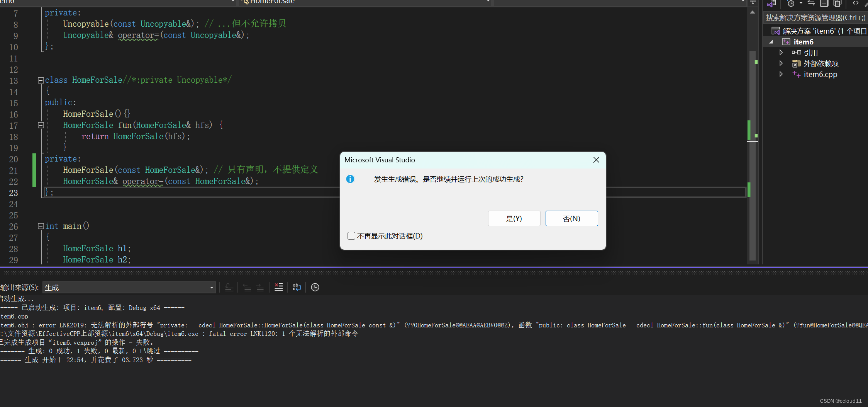The width and height of the screenshot is (868, 407).
Task: Click the blue info icon in the dialog
Action: [350, 179]
